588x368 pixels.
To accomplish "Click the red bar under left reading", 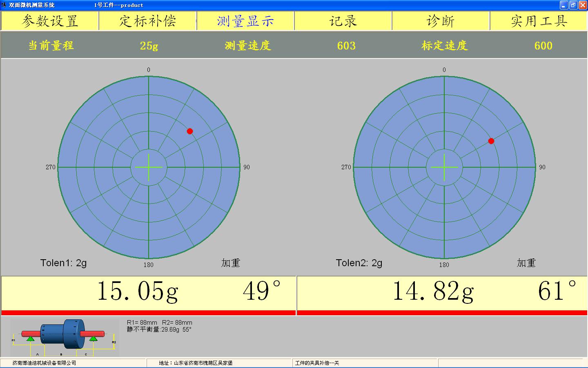I will click(x=148, y=313).
